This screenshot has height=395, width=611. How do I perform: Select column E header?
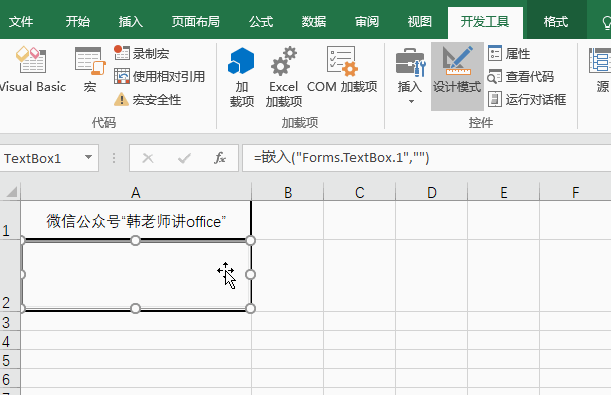(x=503, y=192)
